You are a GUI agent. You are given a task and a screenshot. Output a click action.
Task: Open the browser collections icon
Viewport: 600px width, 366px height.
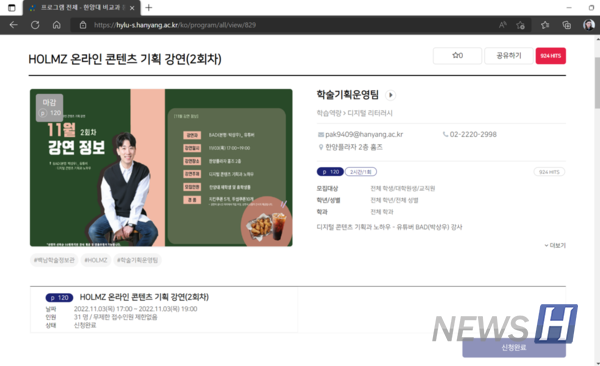(567, 25)
